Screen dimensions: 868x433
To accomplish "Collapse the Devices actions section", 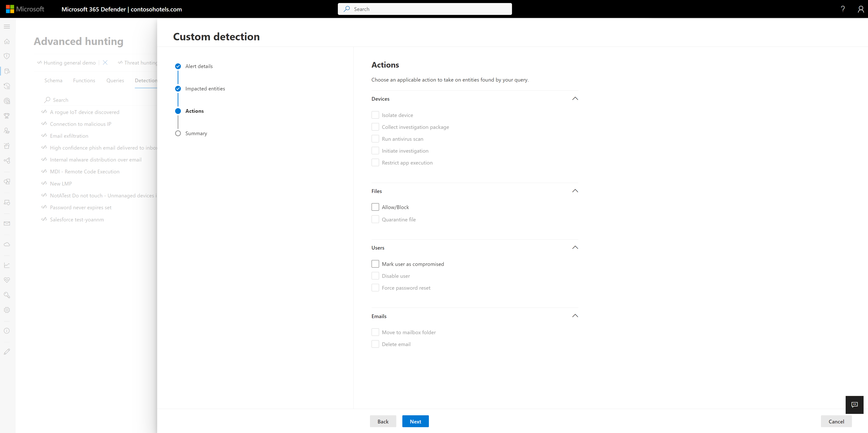I will (575, 98).
